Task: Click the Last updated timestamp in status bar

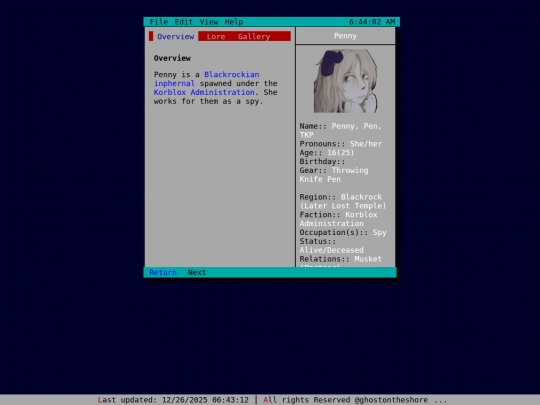Action: pyautogui.click(x=173, y=400)
